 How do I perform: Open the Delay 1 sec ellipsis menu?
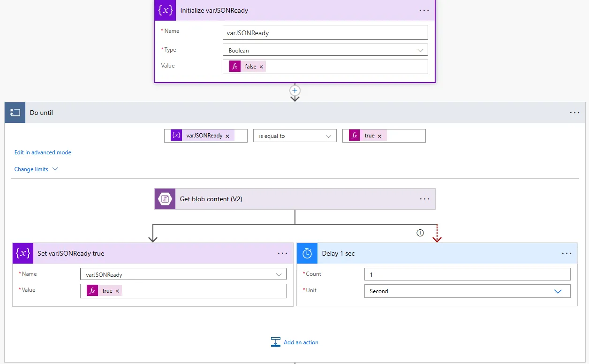566,253
